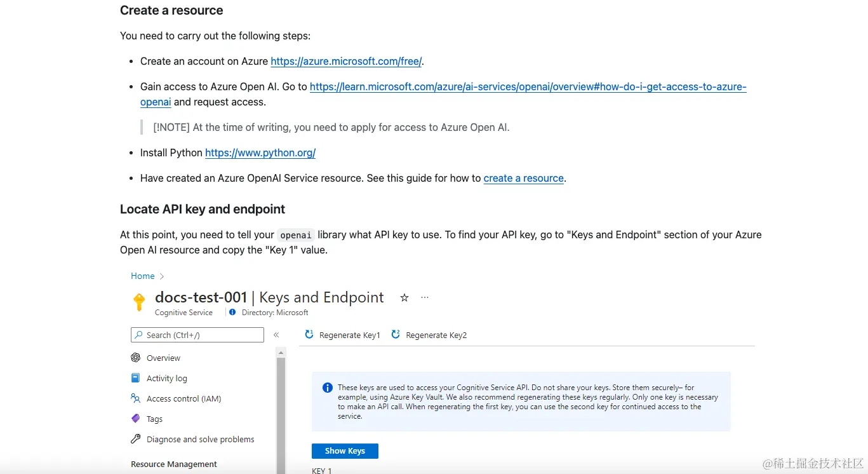This screenshot has width=868, height=474.
Task: Click the Overview OpenAI icon
Action: tap(135, 358)
